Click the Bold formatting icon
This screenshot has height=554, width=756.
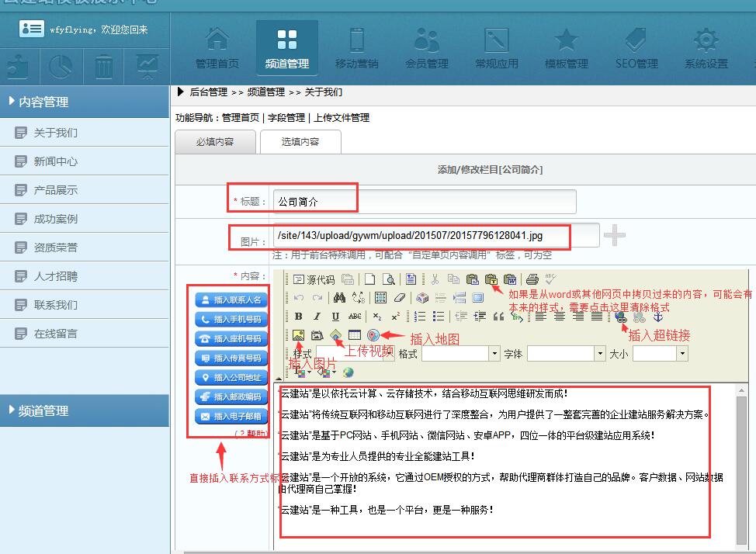[298, 317]
